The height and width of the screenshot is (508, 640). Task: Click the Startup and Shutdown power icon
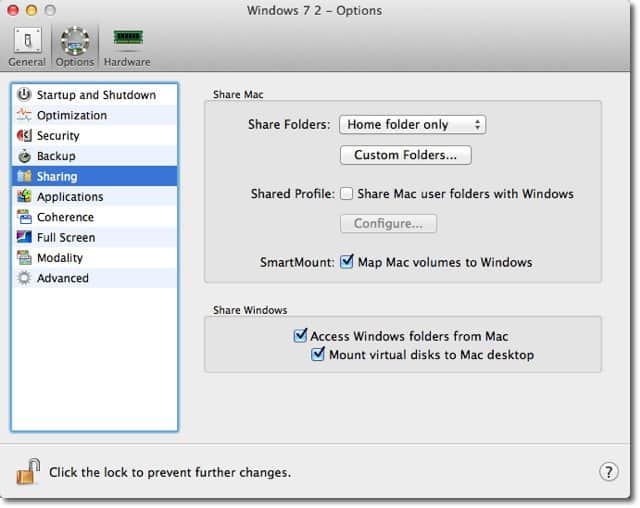(24, 94)
